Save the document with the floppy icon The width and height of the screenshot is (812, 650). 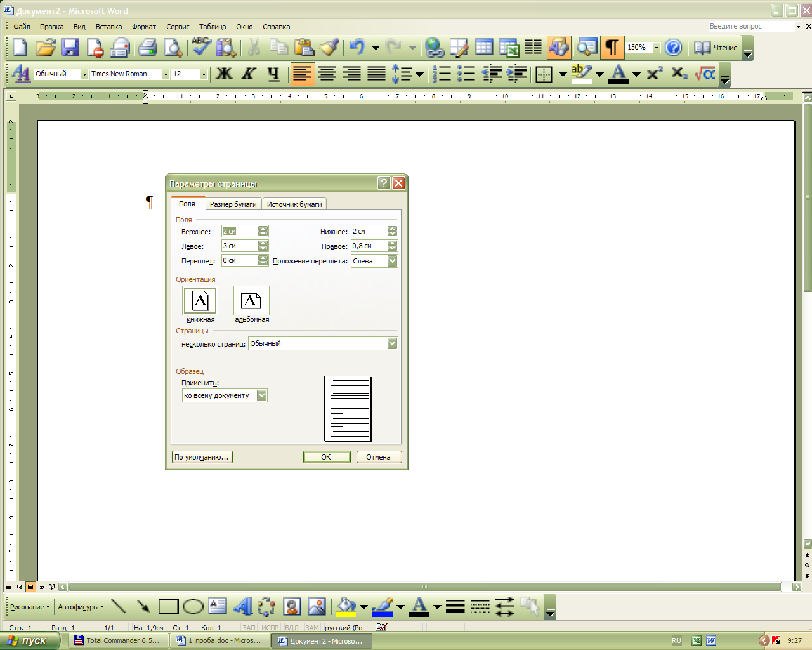[70, 48]
